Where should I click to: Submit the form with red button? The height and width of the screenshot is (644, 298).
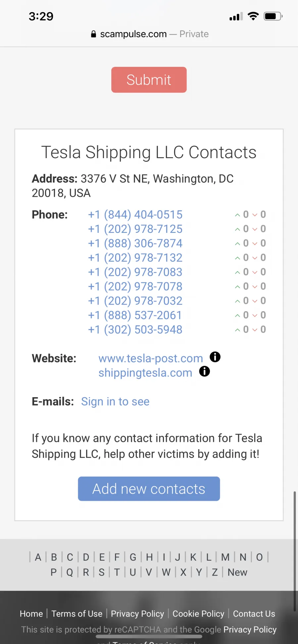149,80
